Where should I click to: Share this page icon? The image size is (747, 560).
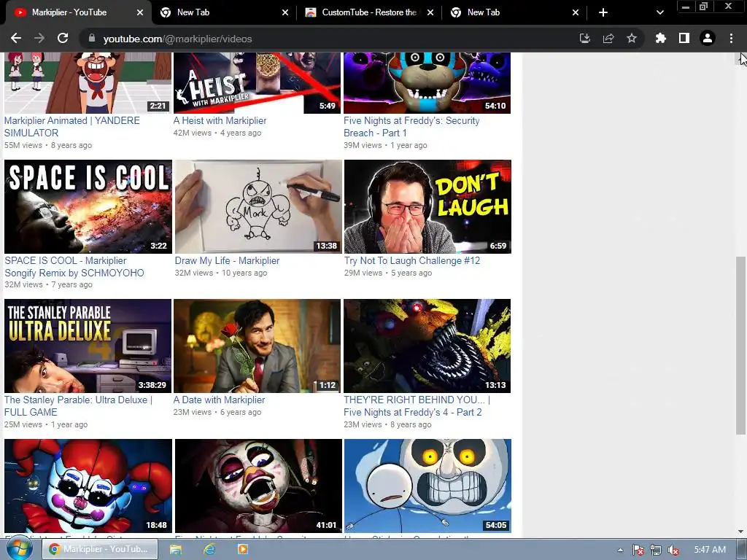point(608,39)
